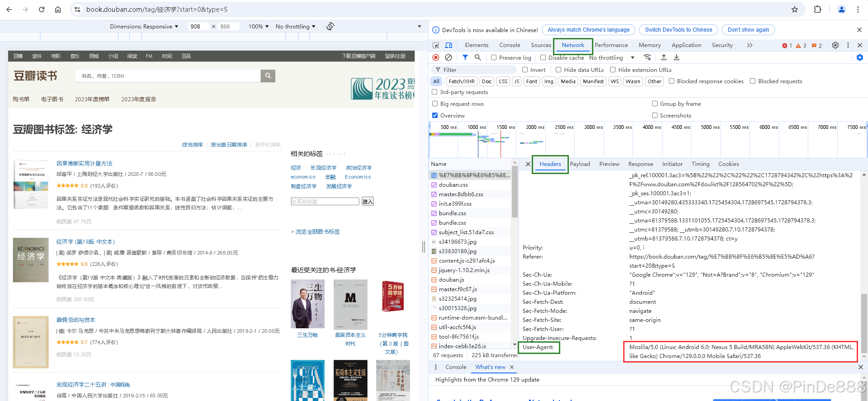Click Switch DevTools to Chinese

pos(678,30)
